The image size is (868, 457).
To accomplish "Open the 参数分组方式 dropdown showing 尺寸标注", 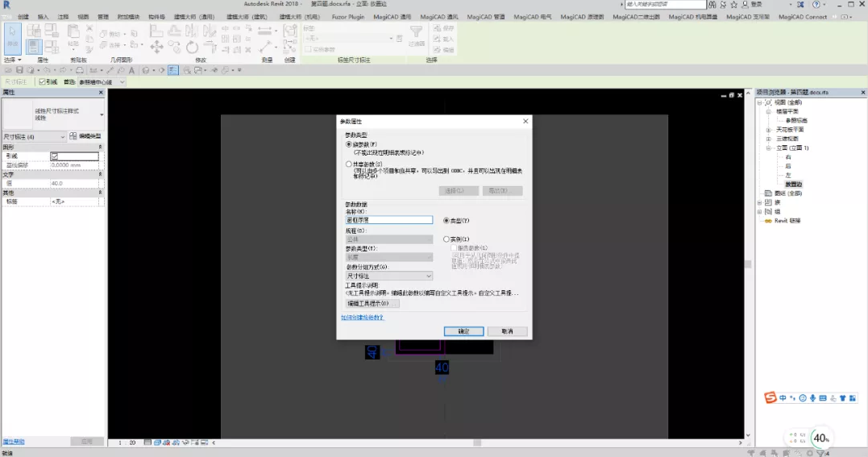I will coord(388,276).
